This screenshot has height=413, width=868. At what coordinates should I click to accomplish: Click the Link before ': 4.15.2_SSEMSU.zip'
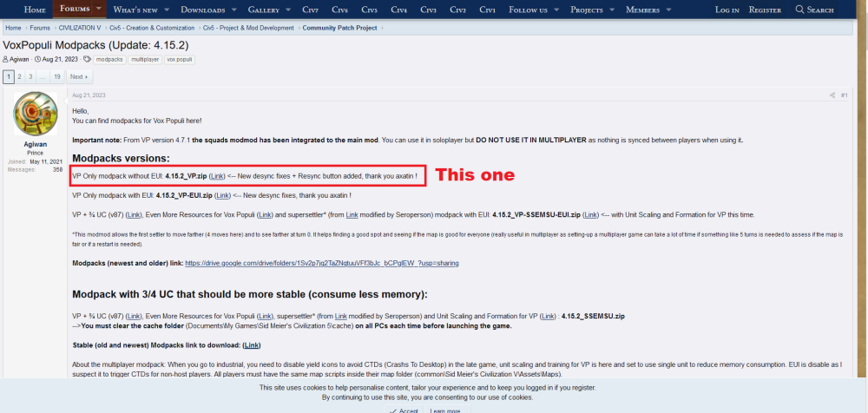click(548, 316)
